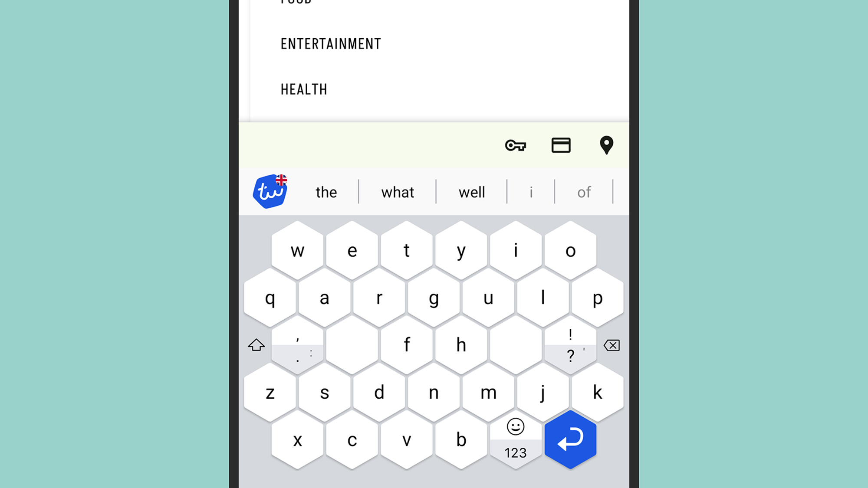Tap the emoji smiley face icon

click(x=515, y=427)
